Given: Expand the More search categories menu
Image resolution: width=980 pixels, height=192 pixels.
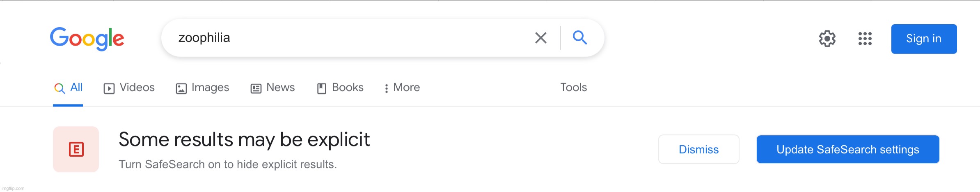Looking at the screenshot, I should click(x=402, y=88).
